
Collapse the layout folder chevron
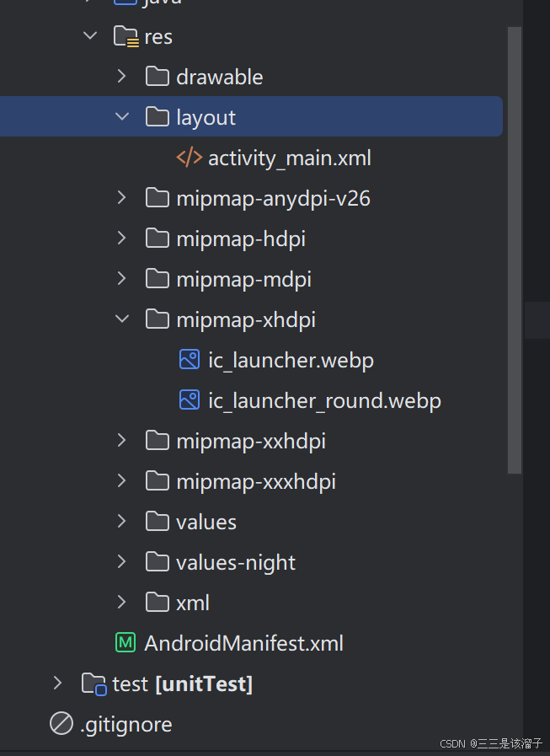(122, 117)
